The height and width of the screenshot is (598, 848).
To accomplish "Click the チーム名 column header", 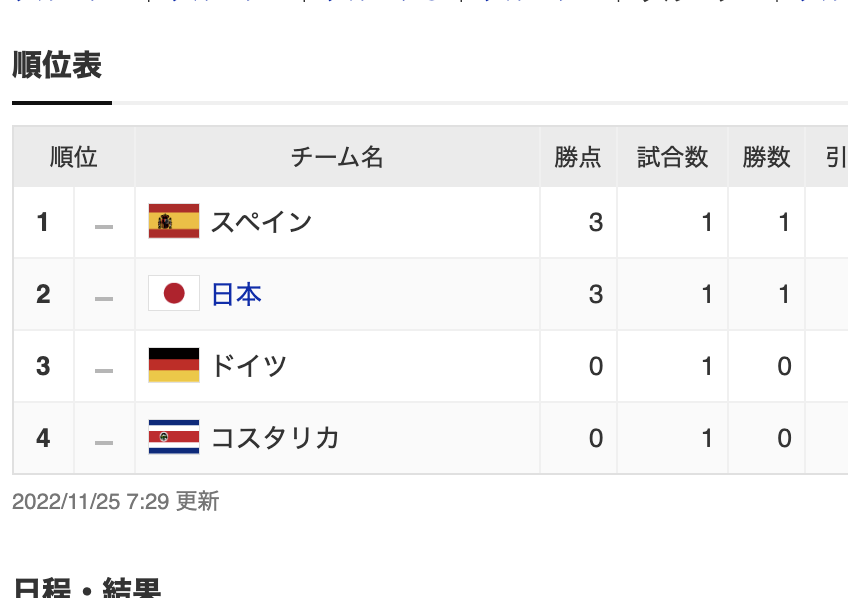I will [337, 157].
